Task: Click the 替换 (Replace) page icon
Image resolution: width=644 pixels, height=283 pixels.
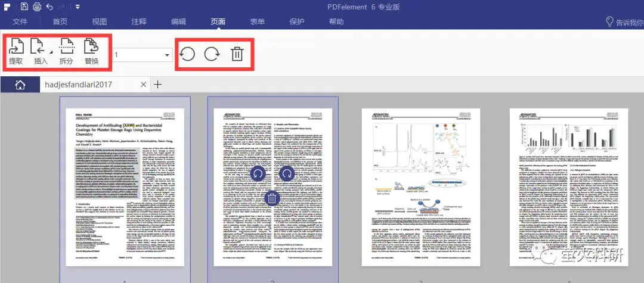Action: click(x=91, y=51)
